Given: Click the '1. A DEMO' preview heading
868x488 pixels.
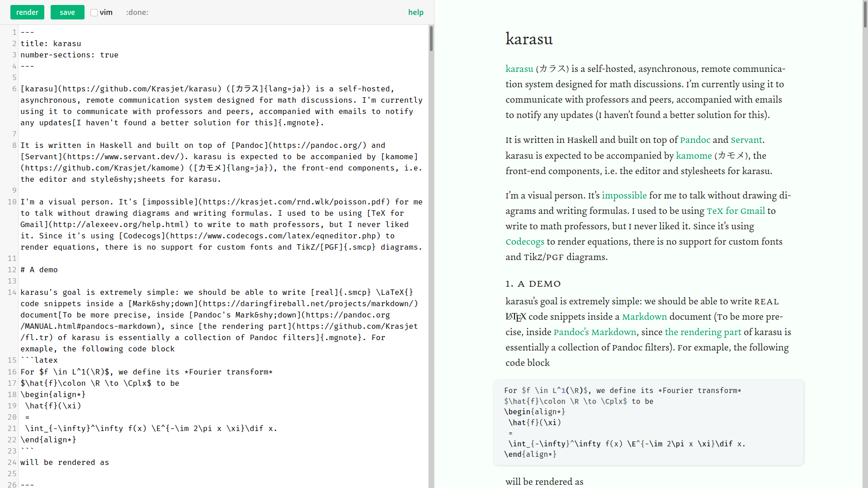Looking at the screenshot, I should tap(533, 284).
